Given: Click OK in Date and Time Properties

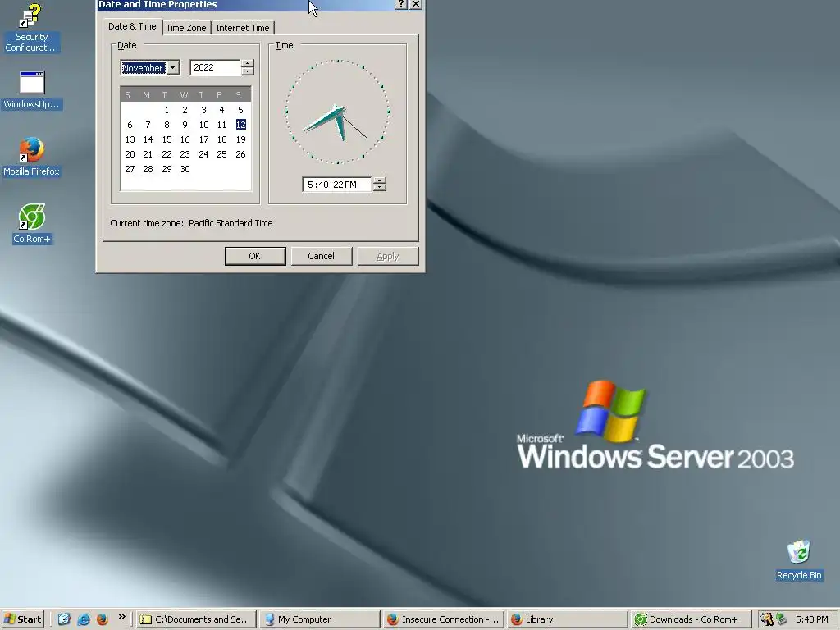Looking at the screenshot, I should pos(255,256).
